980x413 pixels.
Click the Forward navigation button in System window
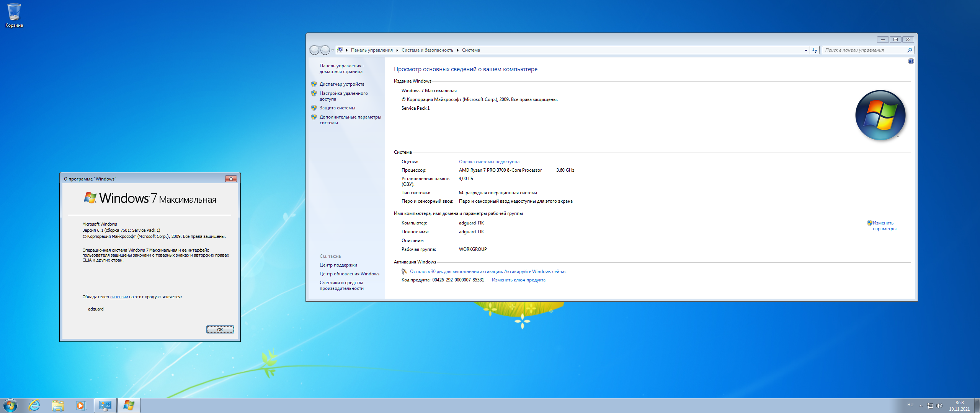click(x=325, y=50)
